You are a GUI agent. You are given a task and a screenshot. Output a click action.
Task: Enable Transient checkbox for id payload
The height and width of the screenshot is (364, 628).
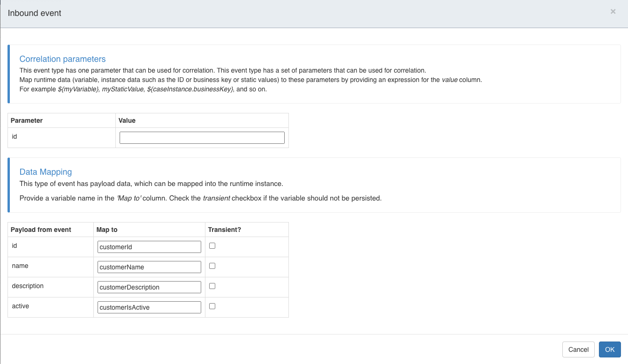tap(212, 246)
